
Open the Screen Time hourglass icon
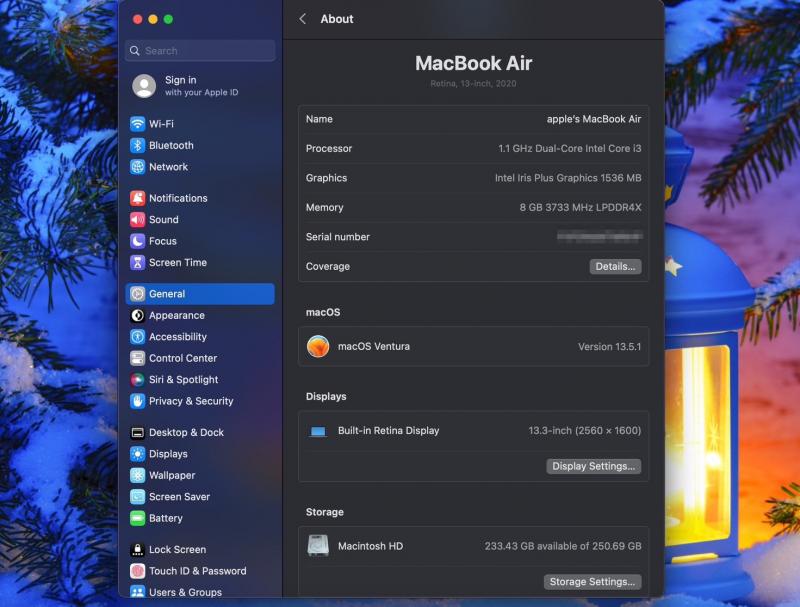pyautogui.click(x=137, y=262)
